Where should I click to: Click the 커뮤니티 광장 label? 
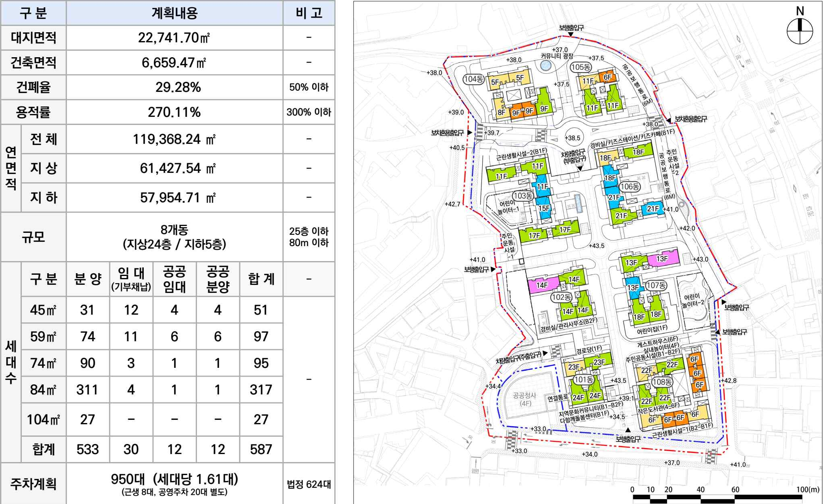click(x=557, y=56)
